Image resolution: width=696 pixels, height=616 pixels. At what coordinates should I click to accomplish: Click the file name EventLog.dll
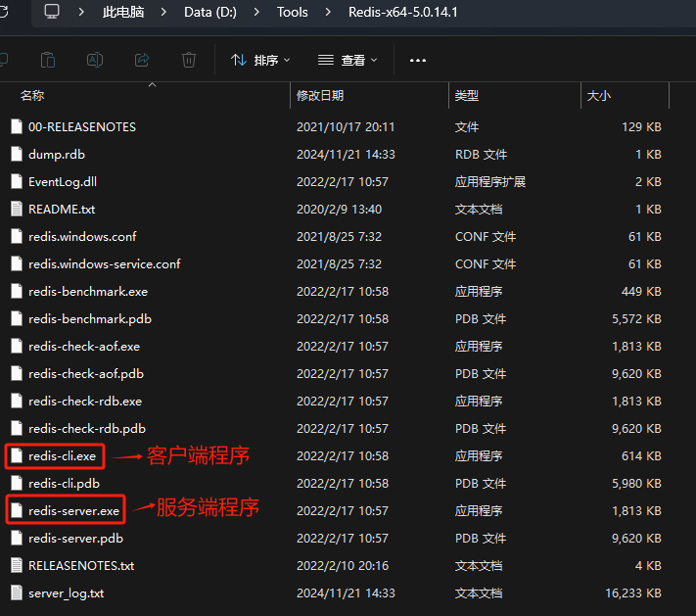63,182
